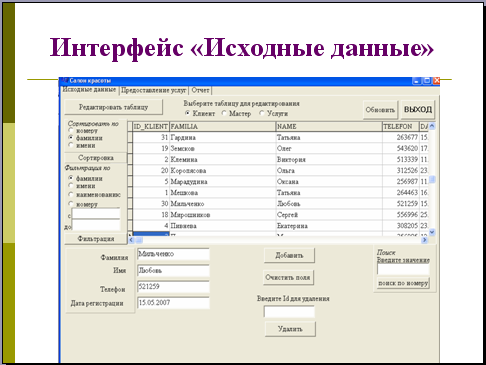Click the table's scroll down arrow
486x365 pixels.
(x=432, y=232)
